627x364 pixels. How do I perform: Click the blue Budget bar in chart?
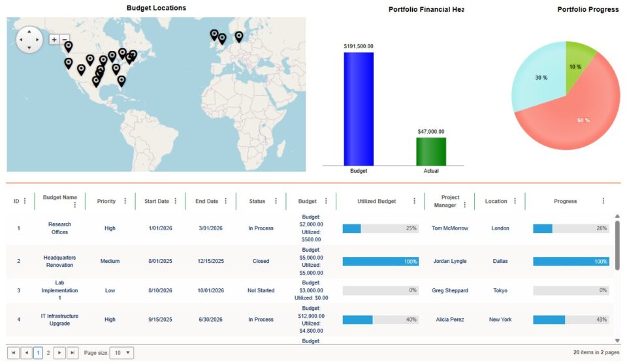coord(359,108)
